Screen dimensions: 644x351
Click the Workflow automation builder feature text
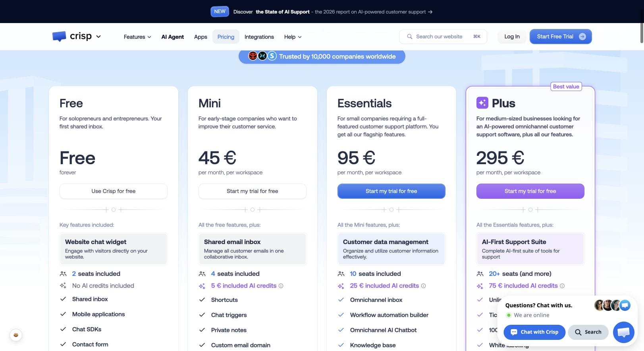tap(389, 315)
